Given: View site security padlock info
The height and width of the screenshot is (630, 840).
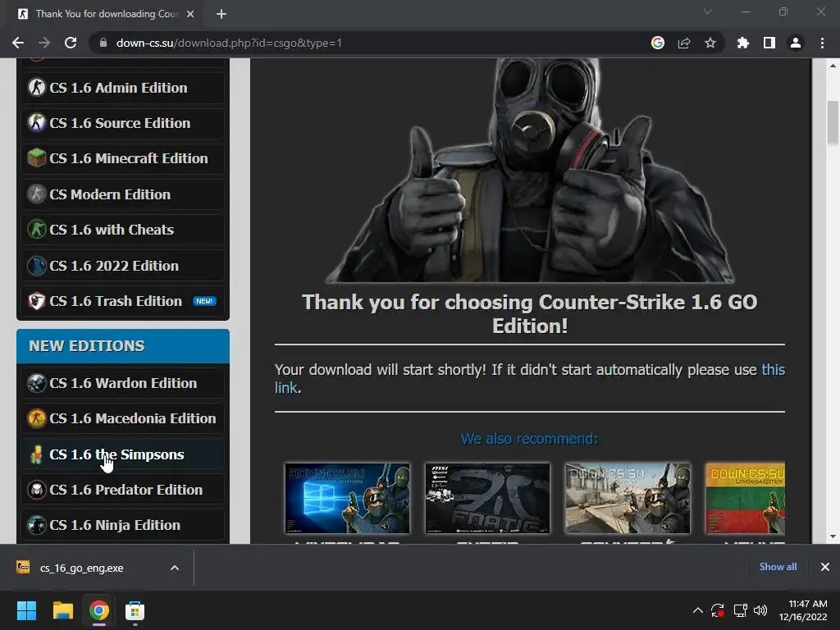Looking at the screenshot, I should pos(103,43).
